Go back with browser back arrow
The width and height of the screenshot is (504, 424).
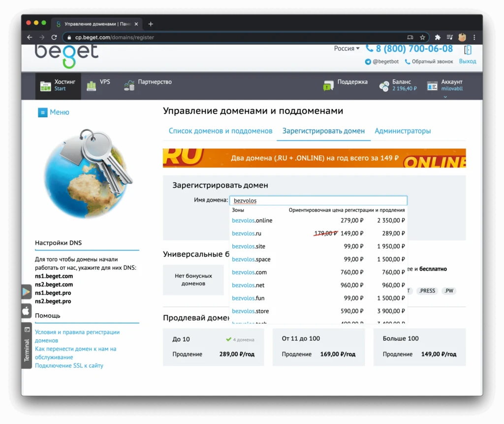point(30,37)
